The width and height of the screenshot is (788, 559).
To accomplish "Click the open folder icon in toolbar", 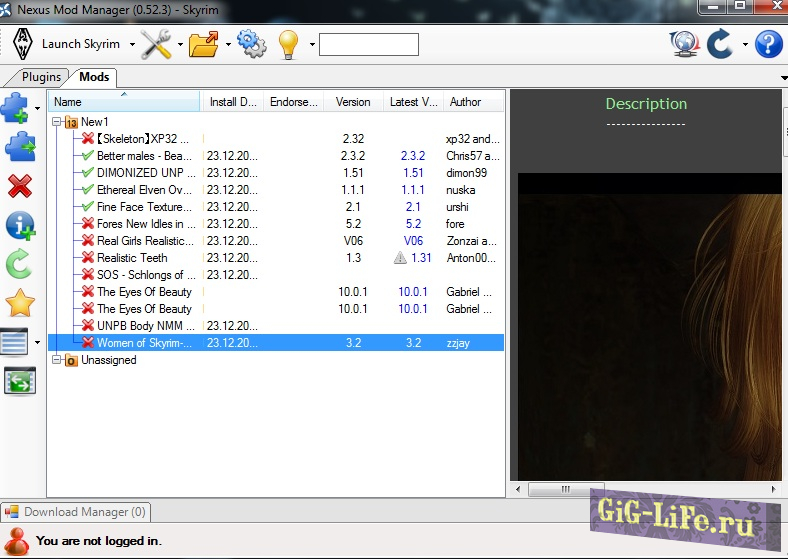I will point(203,44).
